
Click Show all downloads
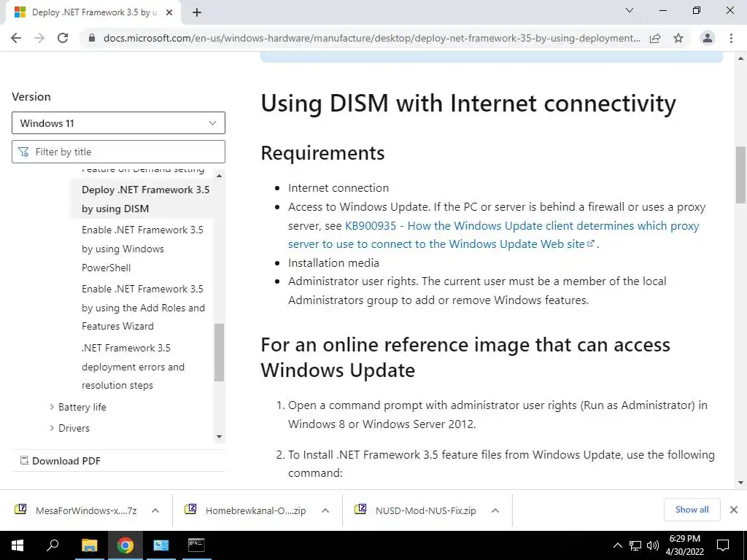[x=692, y=510]
